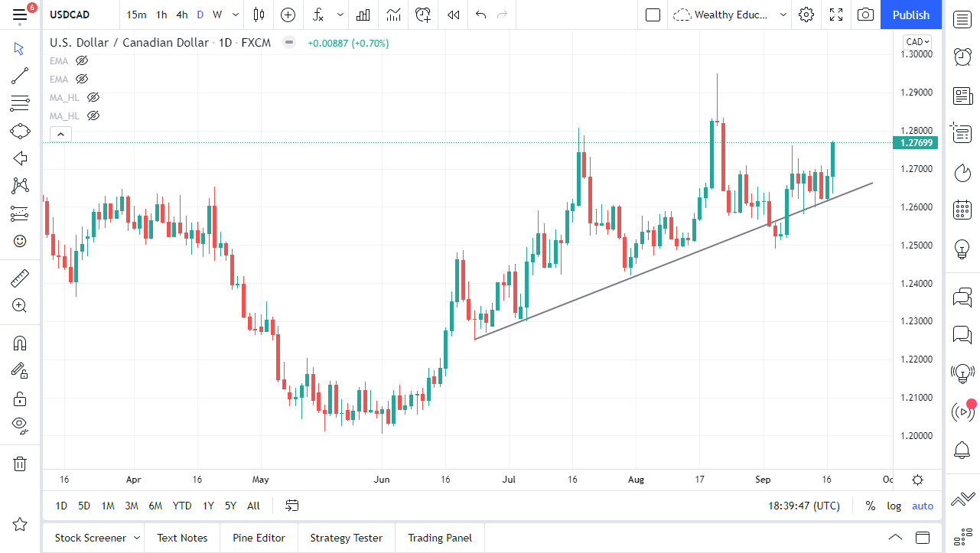Activate the chart Zoom In tool

tap(19, 305)
